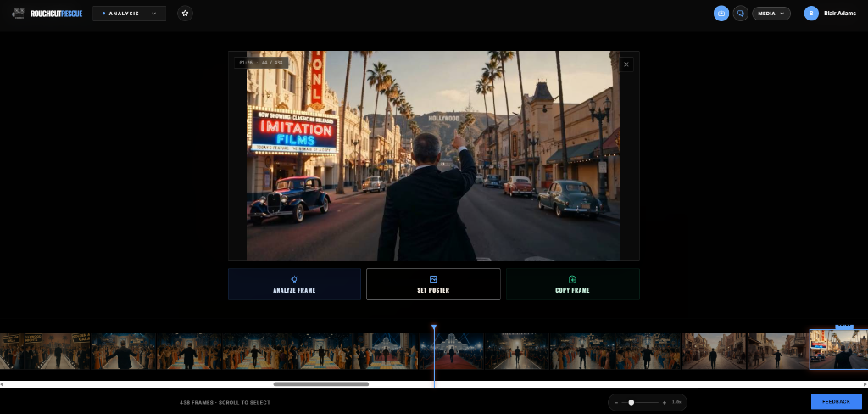This screenshot has height=414, width=868.
Task: Open the chat comments icon
Action: [x=740, y=14]
